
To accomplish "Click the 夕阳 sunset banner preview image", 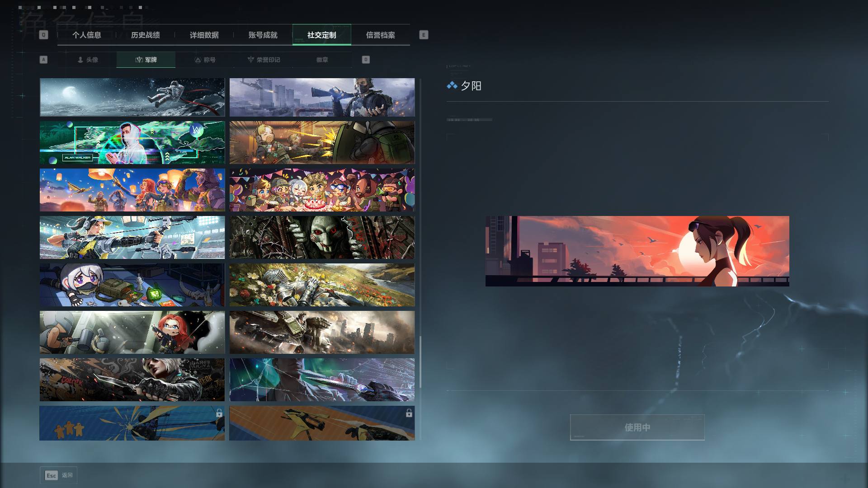I will click(x=637, y=251).
